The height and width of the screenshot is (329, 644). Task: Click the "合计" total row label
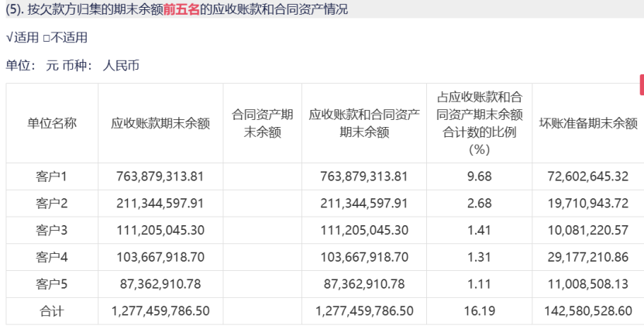coord(52,311)
